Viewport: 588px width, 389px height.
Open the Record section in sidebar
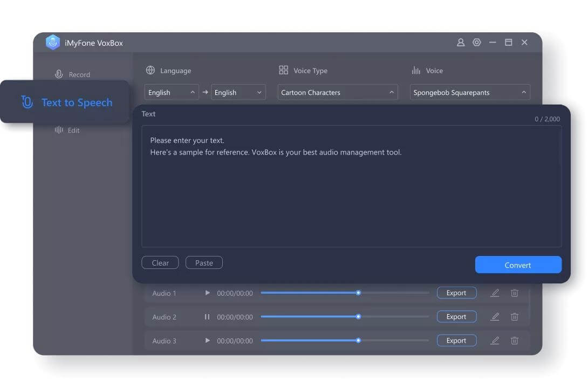click(72, 74)
